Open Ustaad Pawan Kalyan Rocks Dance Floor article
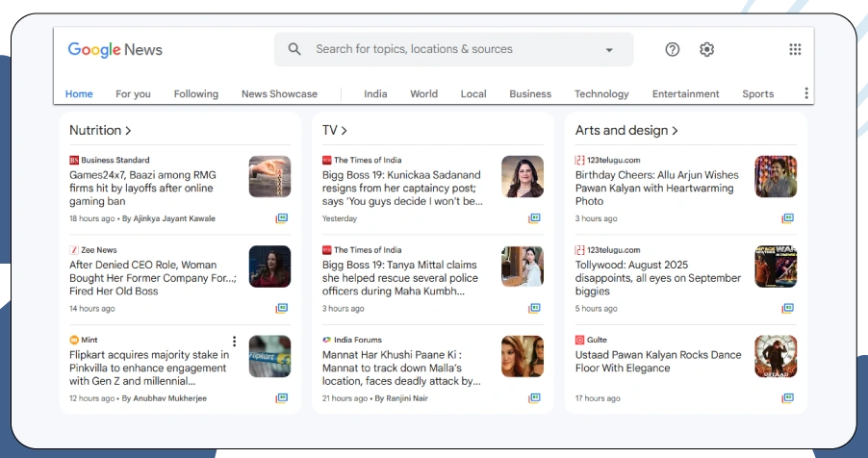 tap(658, 361)
